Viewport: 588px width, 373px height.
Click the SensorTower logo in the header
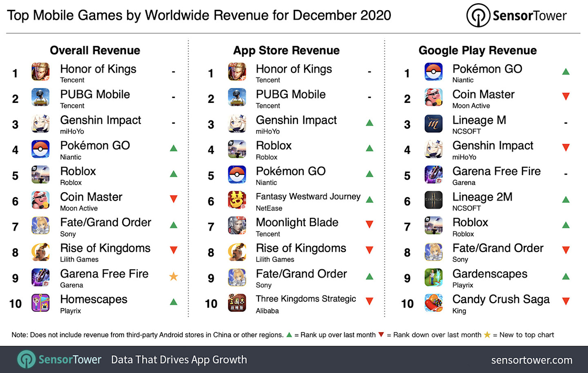click(x=517, y=15)
